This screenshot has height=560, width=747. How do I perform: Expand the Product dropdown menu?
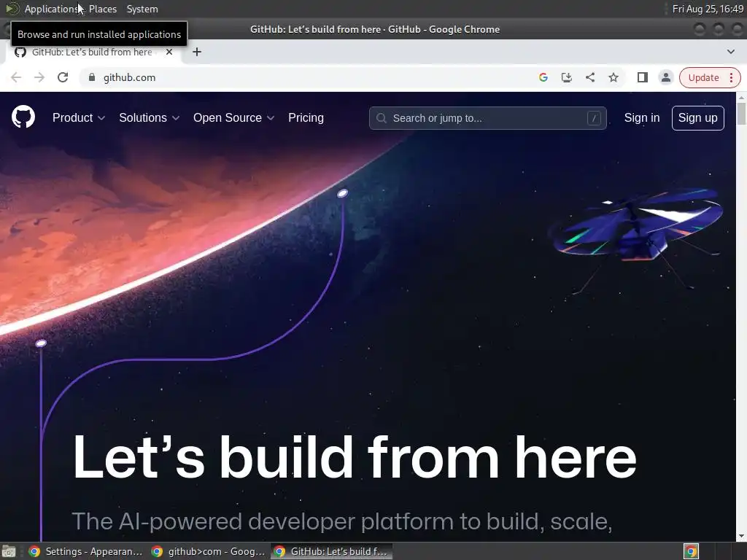point(79,117)
